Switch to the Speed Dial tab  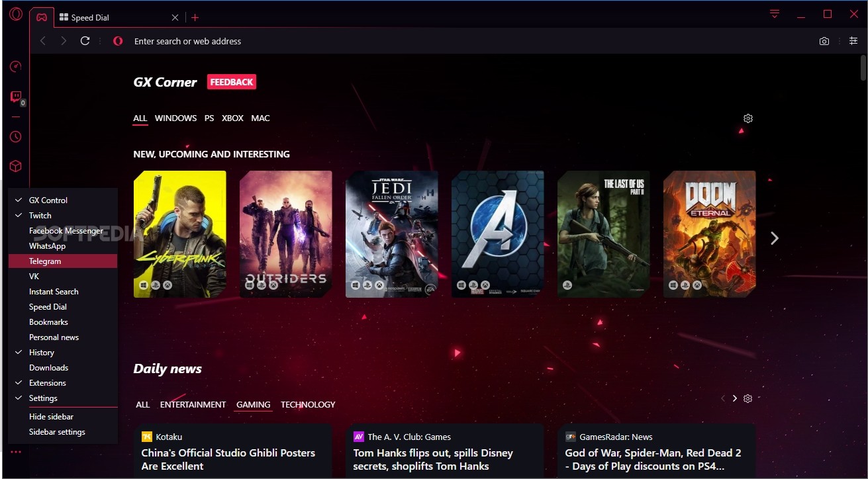pos(119,18)
